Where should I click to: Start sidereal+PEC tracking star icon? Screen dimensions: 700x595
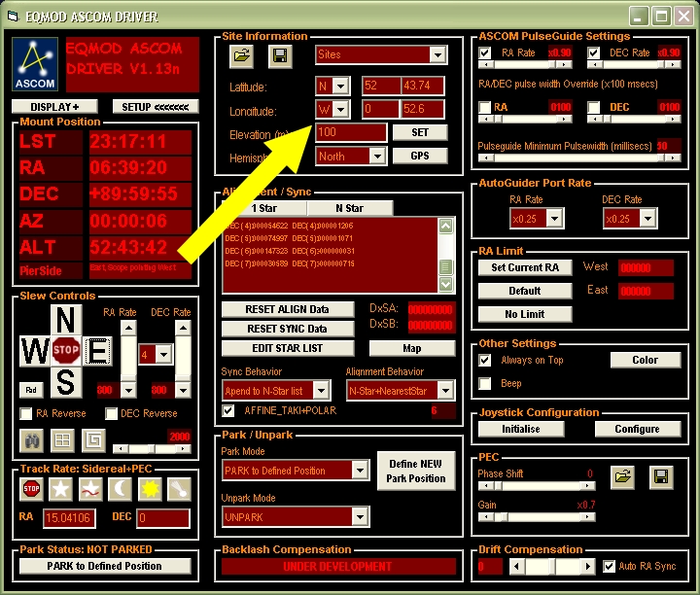tap(90, 489)
